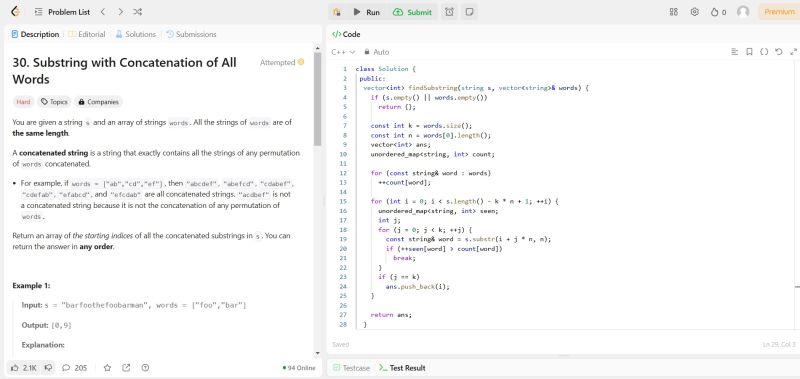Switch to the Editorial tab

(x=87, y=34)
